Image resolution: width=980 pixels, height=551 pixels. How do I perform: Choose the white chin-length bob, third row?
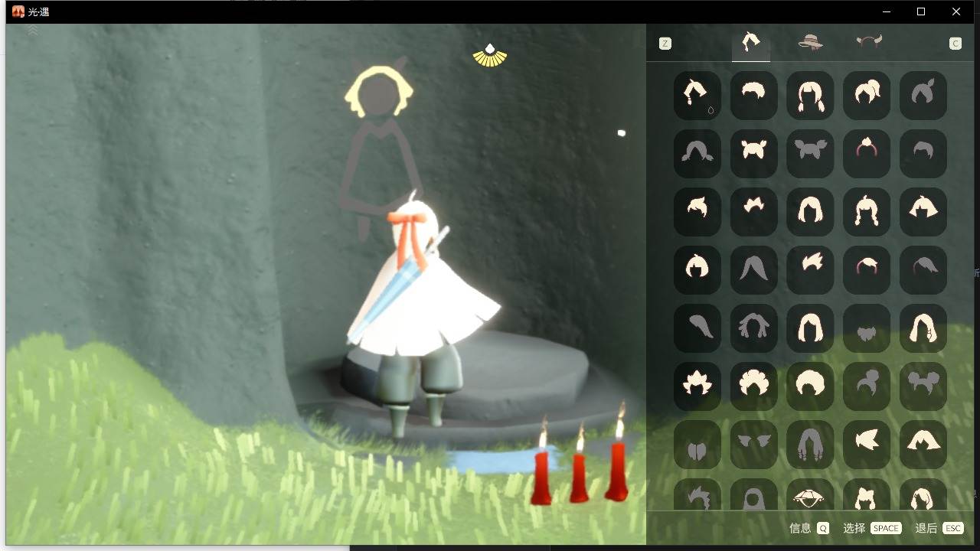coord(810,212)
